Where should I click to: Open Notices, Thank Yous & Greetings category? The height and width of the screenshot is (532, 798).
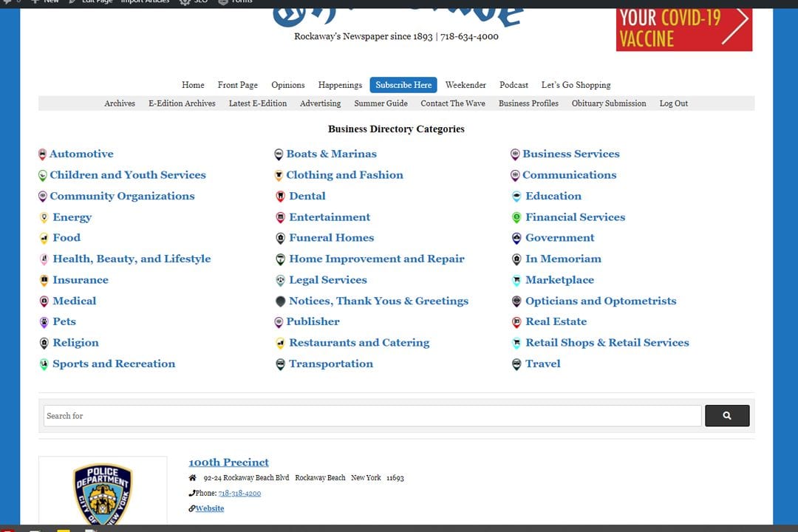click(378, 301)
